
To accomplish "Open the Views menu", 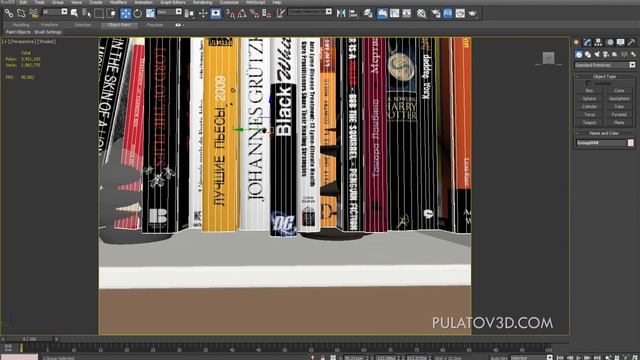I will pyautogui.click(x=76, y=2).
